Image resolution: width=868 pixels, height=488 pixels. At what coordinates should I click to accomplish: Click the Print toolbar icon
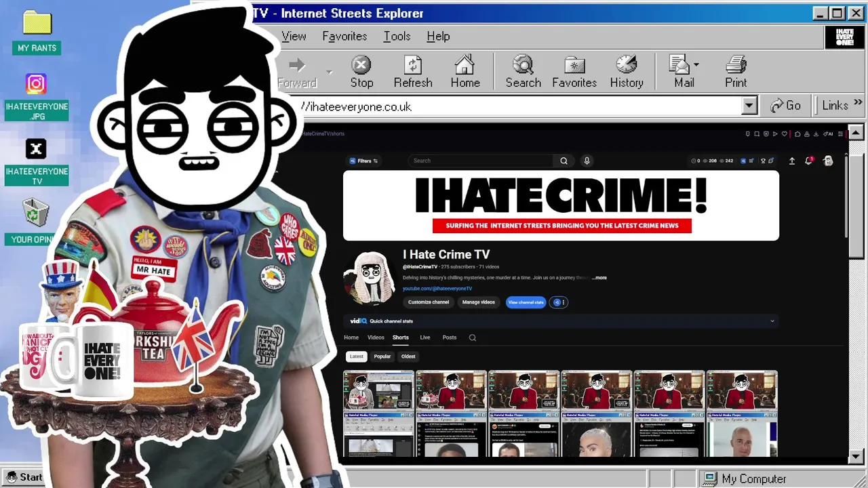click(736, 66)
